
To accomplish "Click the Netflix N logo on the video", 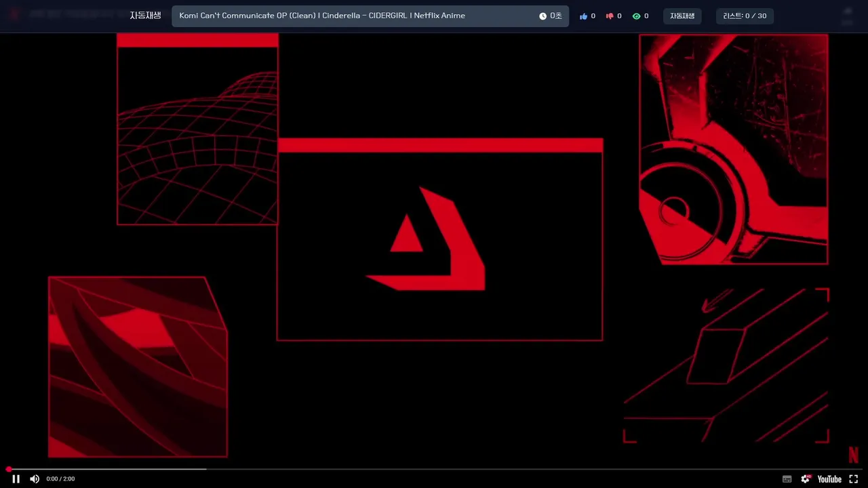I will click(853, 454).
